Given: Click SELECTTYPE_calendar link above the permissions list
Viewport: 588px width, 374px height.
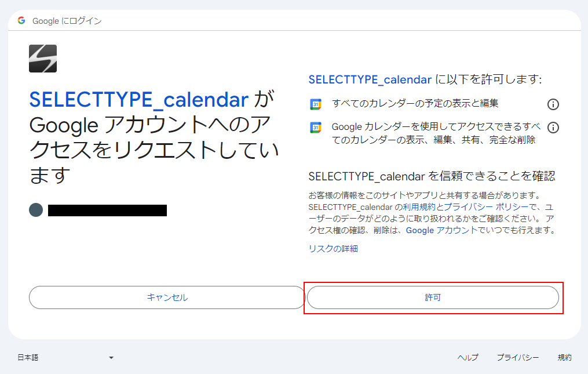Looking at the screenshot, I should pyautogui.click(x=370, y=80).
